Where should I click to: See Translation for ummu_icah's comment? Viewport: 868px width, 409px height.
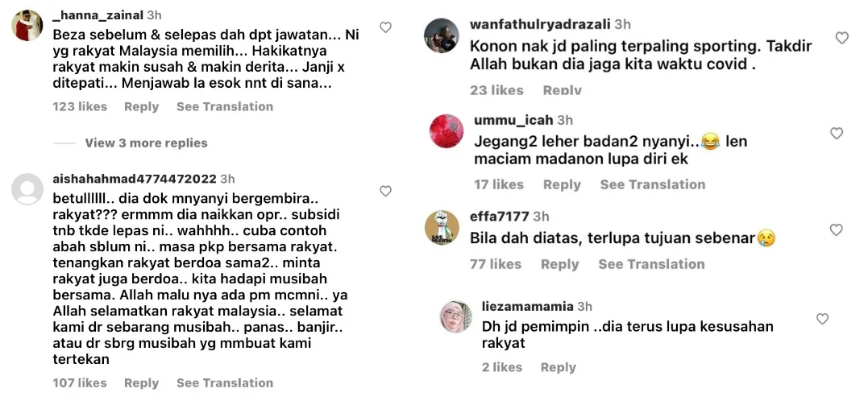[653, 184]
